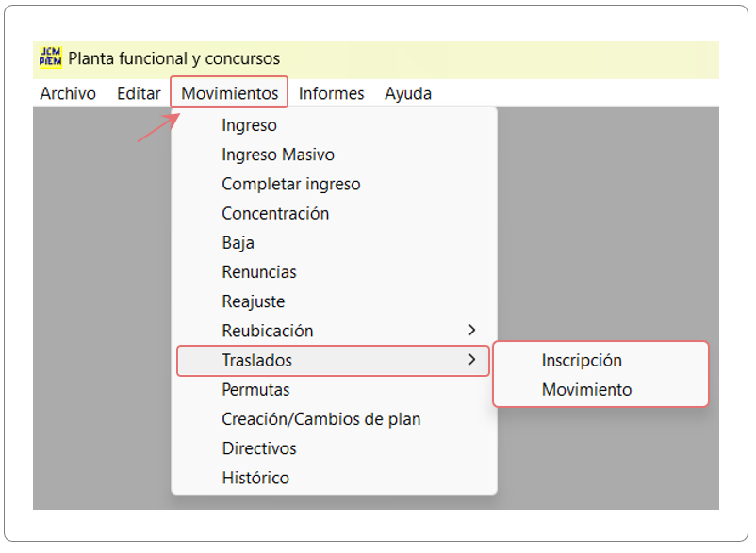Open the Informes menu

point(332,93)
